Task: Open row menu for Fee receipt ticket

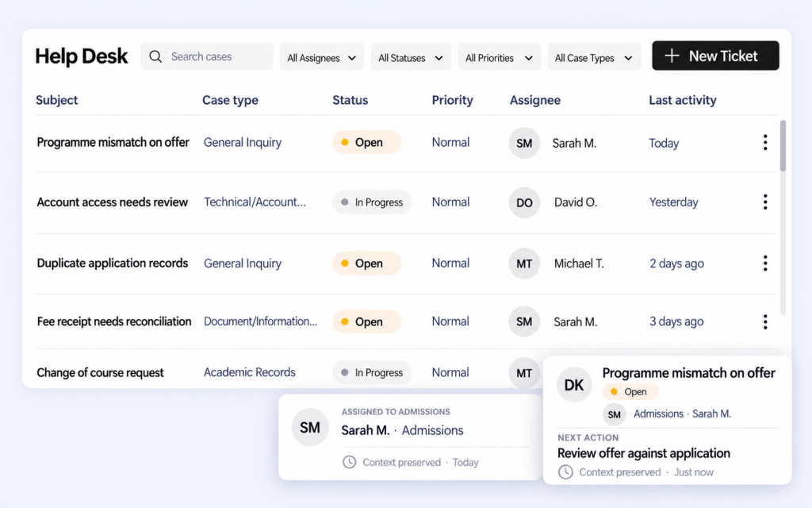Action: tap(765, 322)
